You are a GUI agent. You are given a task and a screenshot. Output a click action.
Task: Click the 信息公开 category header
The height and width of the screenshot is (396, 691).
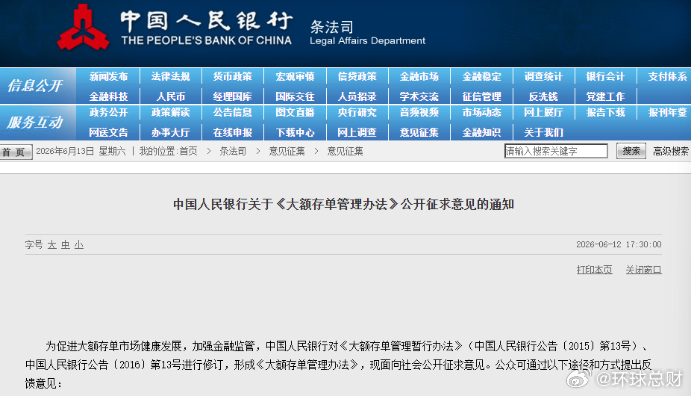coord(35,85)
